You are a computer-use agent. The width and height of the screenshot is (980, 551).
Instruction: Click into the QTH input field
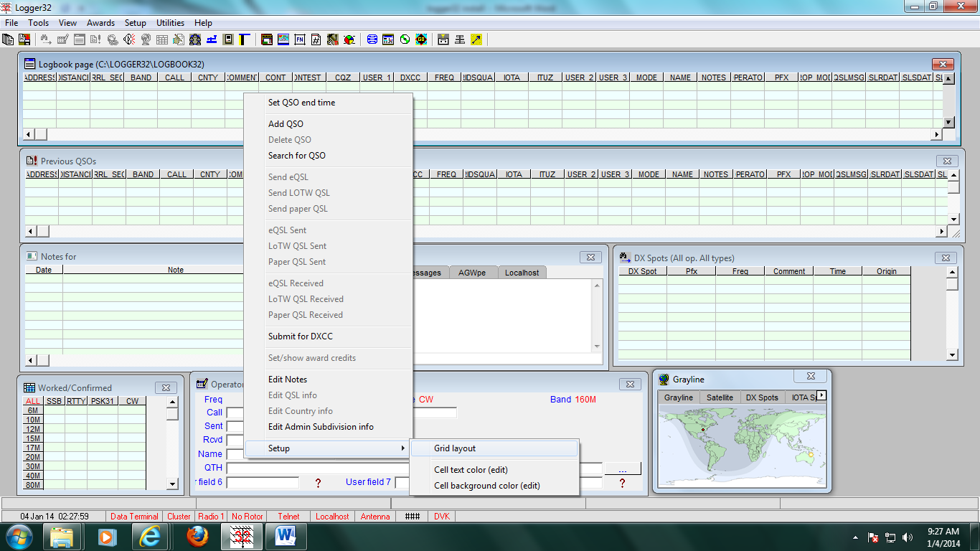tap(414, 468)
